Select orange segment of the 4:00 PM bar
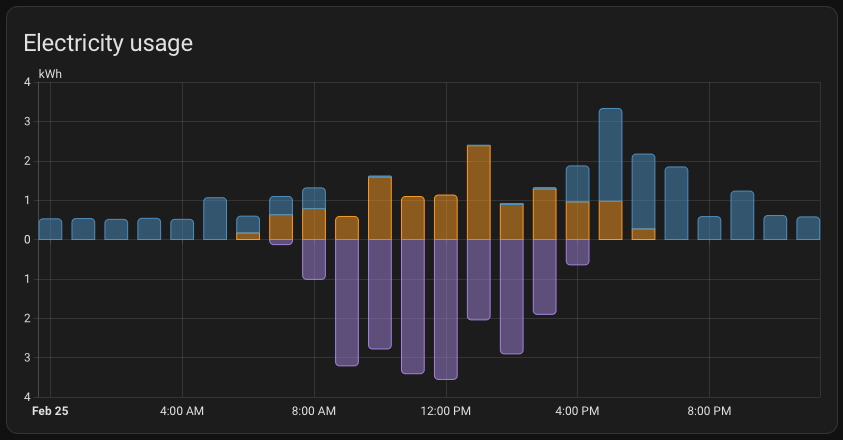 click(x=577, y=221)
